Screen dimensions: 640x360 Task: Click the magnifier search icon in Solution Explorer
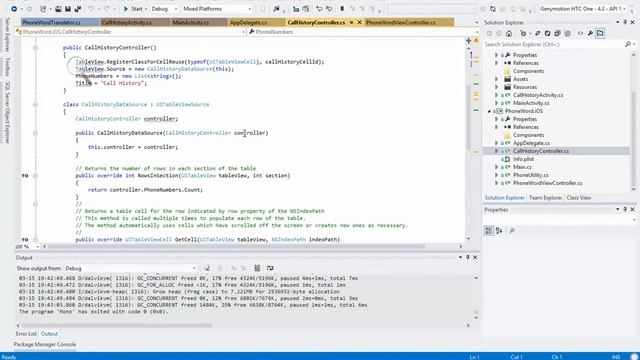pos(628,44)
